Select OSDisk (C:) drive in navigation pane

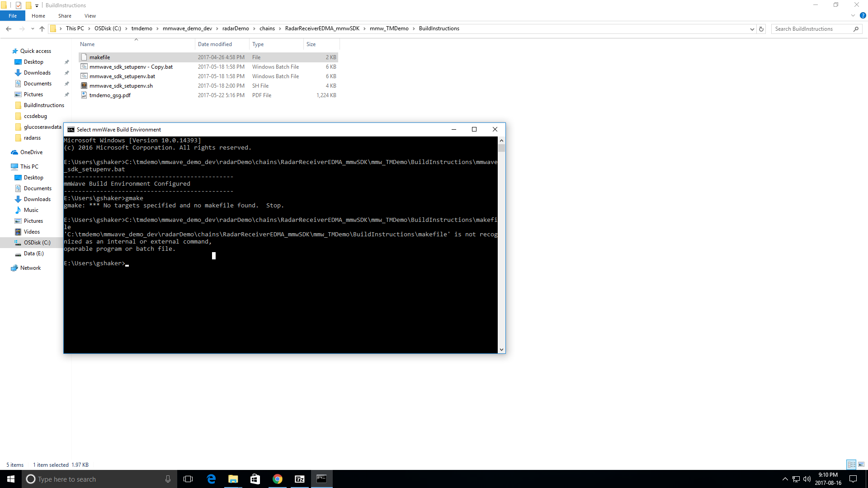[37, 243]
